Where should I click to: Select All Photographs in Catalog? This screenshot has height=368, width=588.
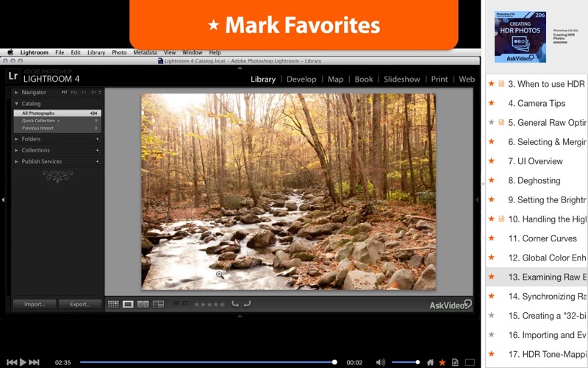point(57,113)
